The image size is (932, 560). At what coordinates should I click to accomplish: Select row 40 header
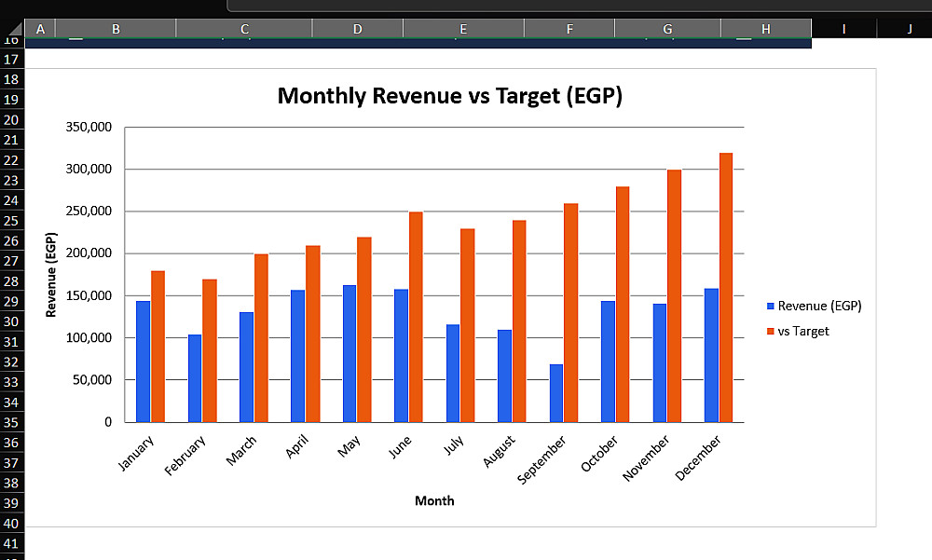(x=11, y=524)
